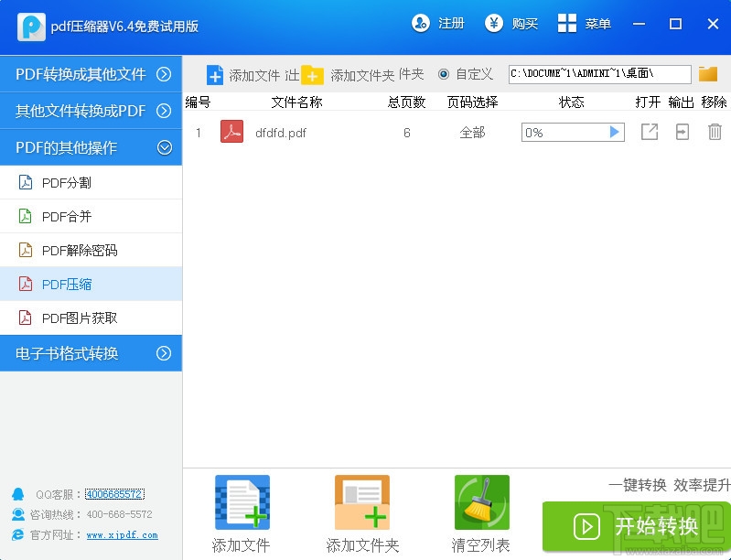Click the 页码选择 column header

(x=472, y=102)
